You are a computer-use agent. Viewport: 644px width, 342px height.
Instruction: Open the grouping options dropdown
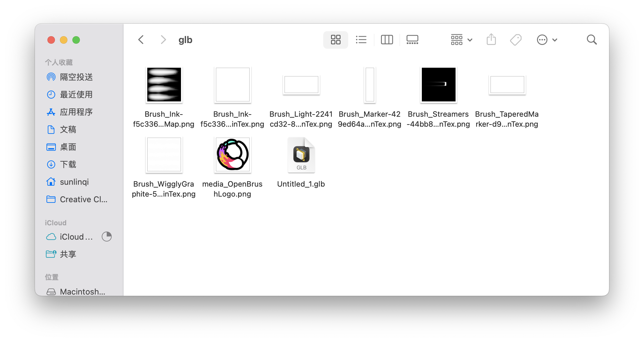[x=461, y=40]
